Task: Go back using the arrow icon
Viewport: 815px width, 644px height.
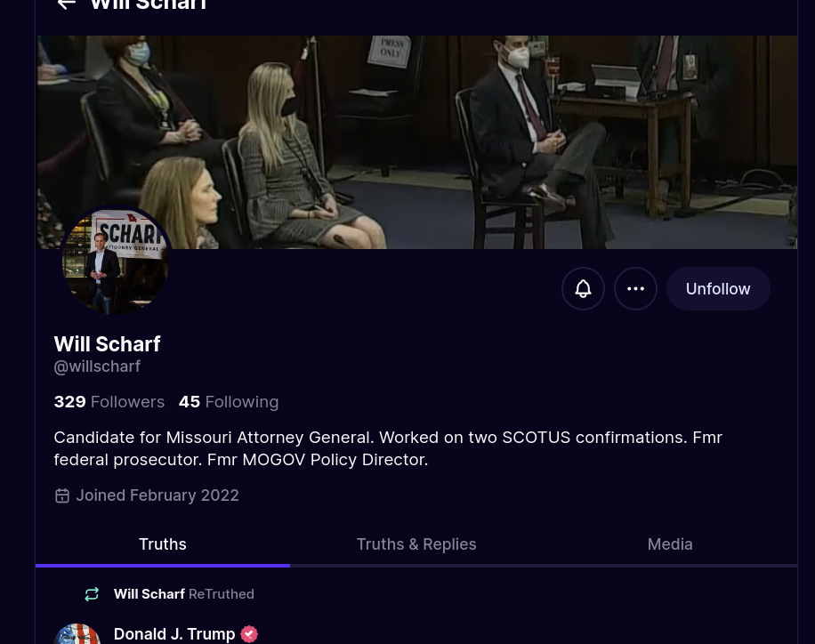Action: pos(66,4)
